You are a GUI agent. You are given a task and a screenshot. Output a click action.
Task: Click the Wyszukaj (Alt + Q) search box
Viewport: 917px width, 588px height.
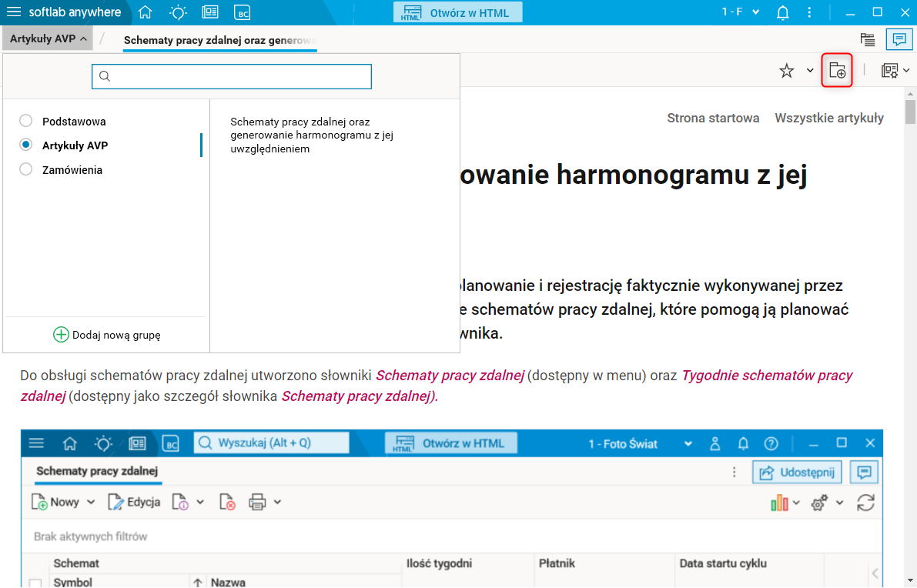point(271,443)
